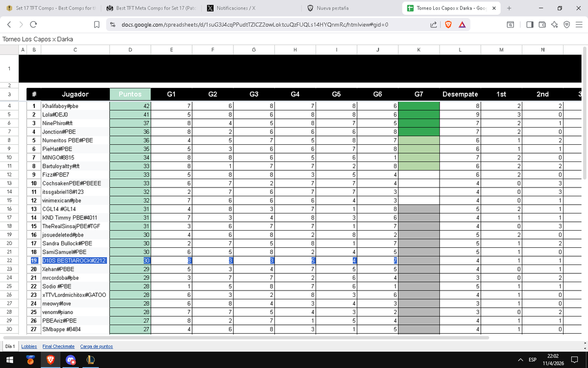Viewport: 588px width, 368px height.
Task: Go forward with browser forward arrow
Action: 21,25
